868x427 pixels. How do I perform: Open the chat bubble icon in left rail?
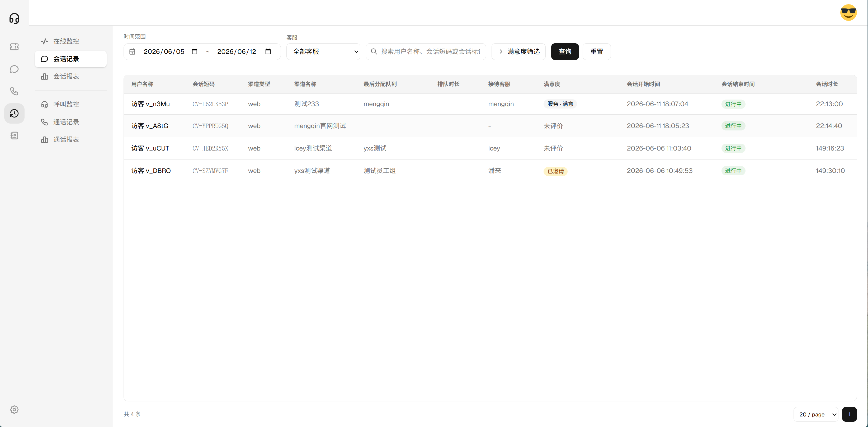pyautogui.click(x=14, y=69)
